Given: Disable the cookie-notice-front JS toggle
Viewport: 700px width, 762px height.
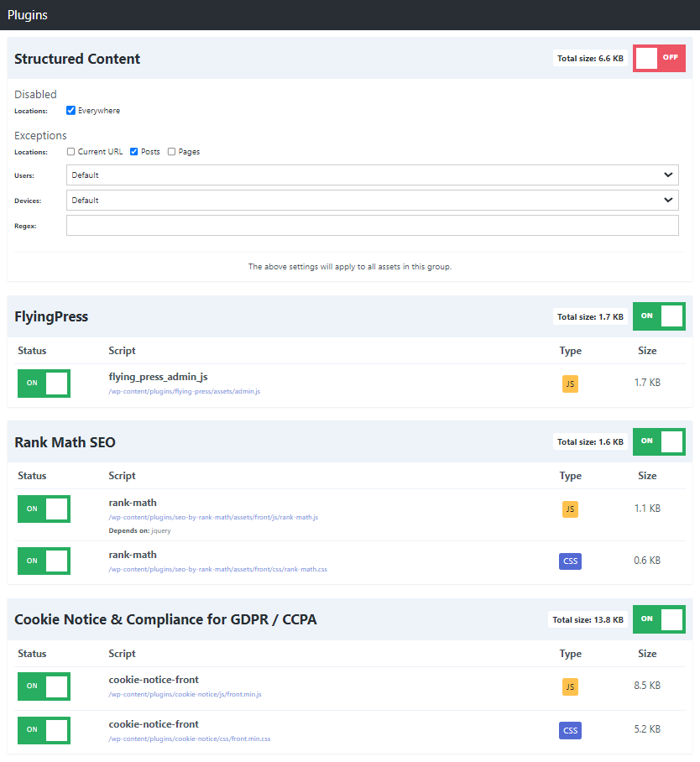Looking at the screenshot, I should 44,686.
